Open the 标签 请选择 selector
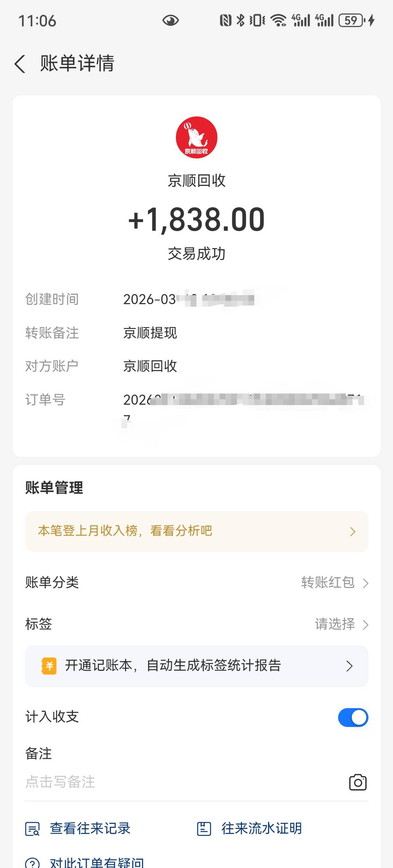This screenshot has height=868, width=393. click(x=341, y=624)
